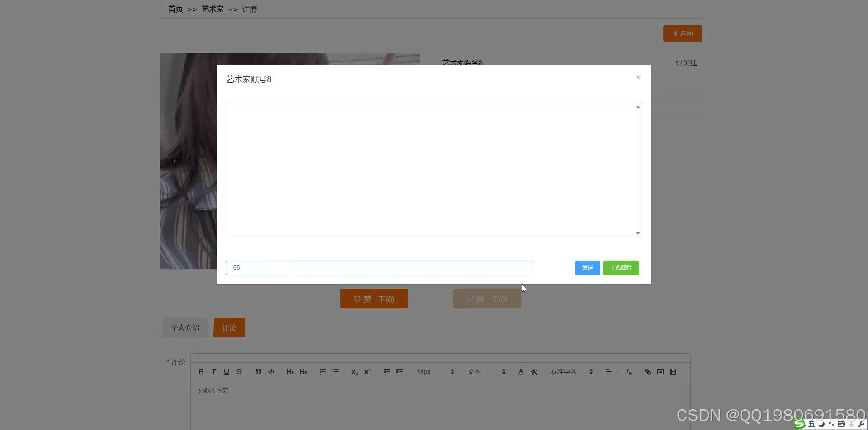Open IME settings wrench icon
This screenshot has width=868, height=430.
click(x=861, y=424)
